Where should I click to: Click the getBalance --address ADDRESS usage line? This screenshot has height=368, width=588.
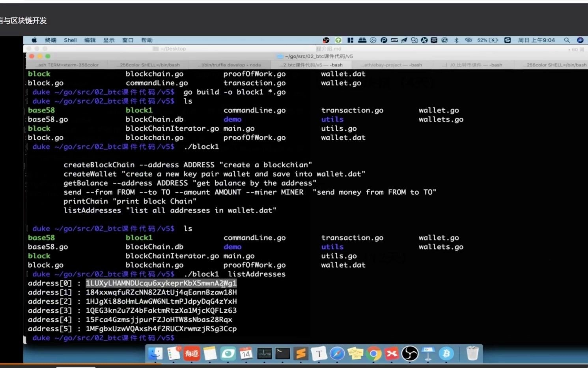190,183
